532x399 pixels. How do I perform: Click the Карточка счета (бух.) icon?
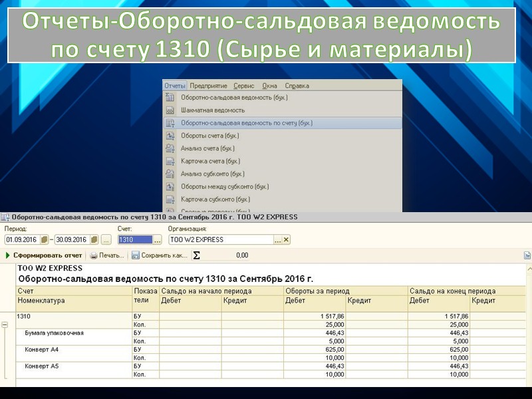[170, 161]
